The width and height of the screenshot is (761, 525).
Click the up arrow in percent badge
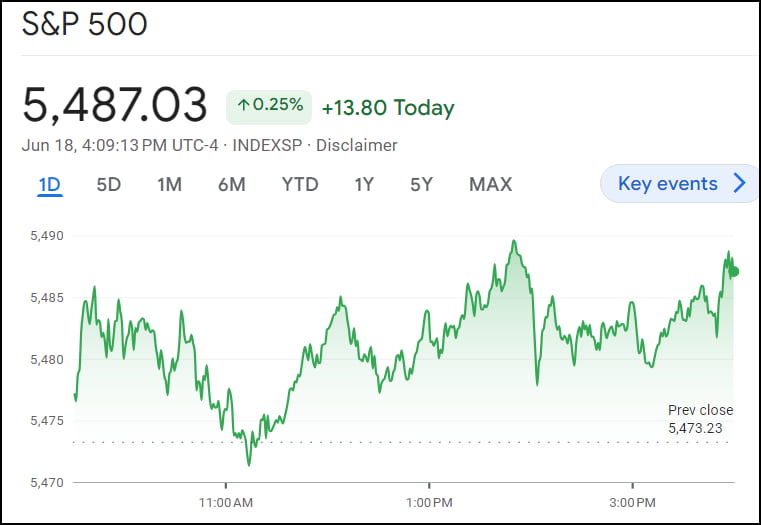(x=243, y=104)
